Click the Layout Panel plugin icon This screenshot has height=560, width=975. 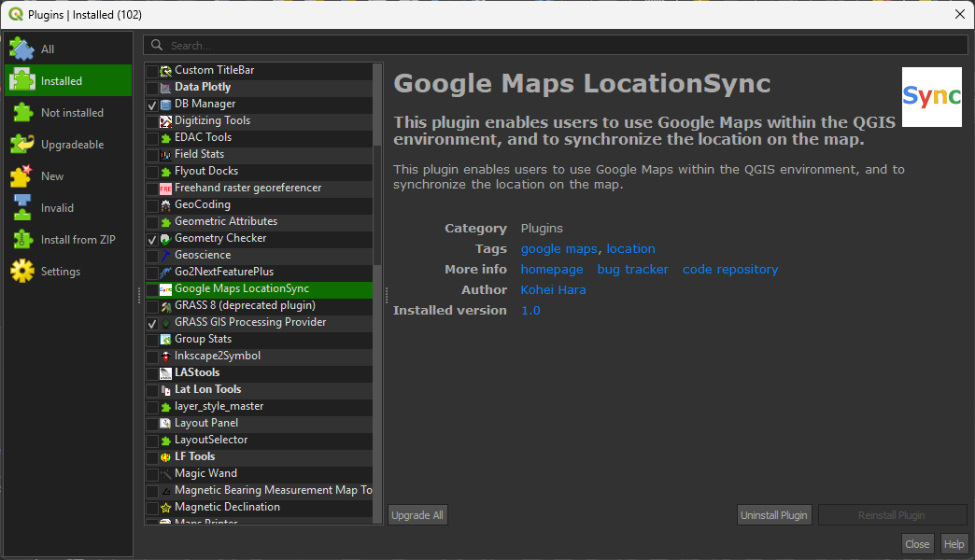point(165,423)
